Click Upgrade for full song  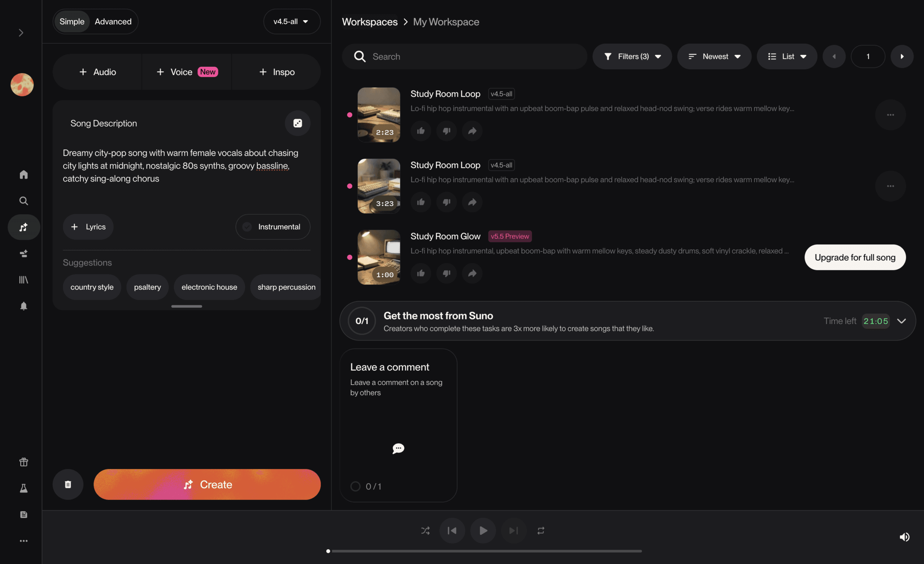point(855,257)
